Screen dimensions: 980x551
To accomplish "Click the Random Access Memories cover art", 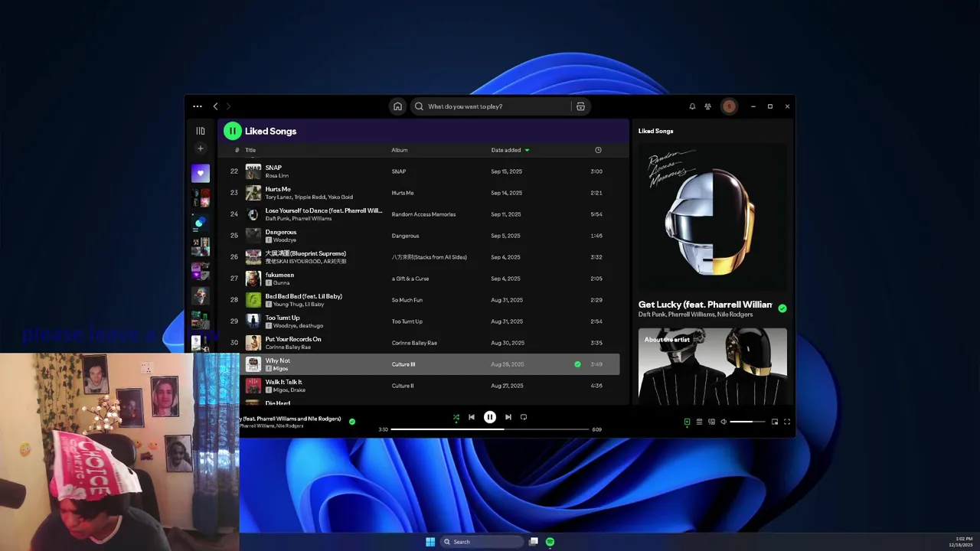I will coord(713,217).
